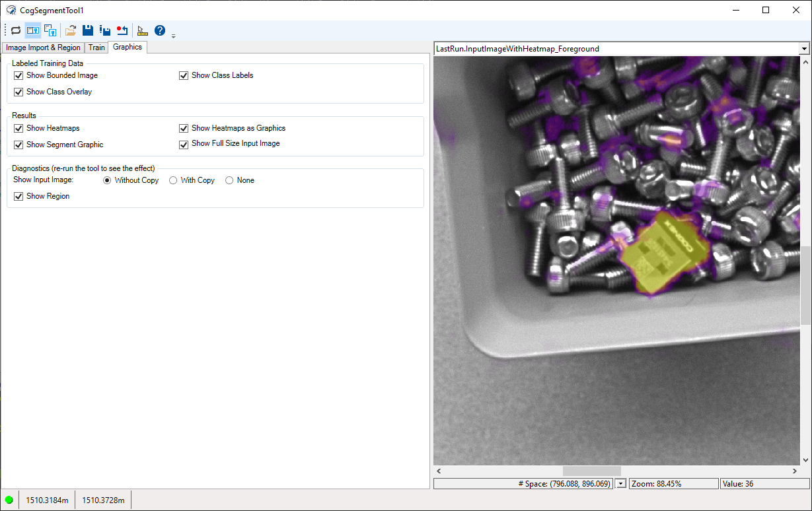Disable Show Heatmaps under Results

18,128
